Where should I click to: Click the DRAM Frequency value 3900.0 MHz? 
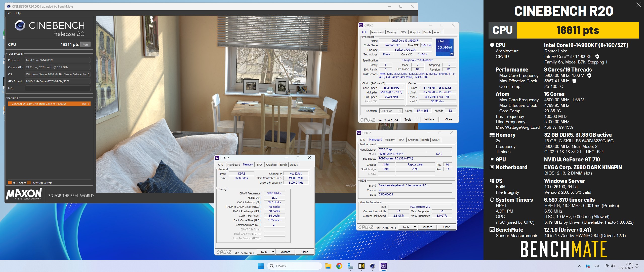tap(274, 193)
